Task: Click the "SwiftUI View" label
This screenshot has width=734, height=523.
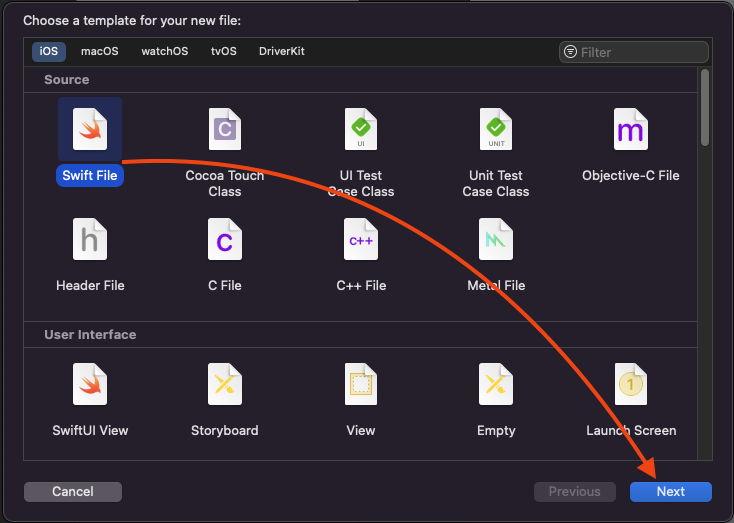Action: point(90,431)
